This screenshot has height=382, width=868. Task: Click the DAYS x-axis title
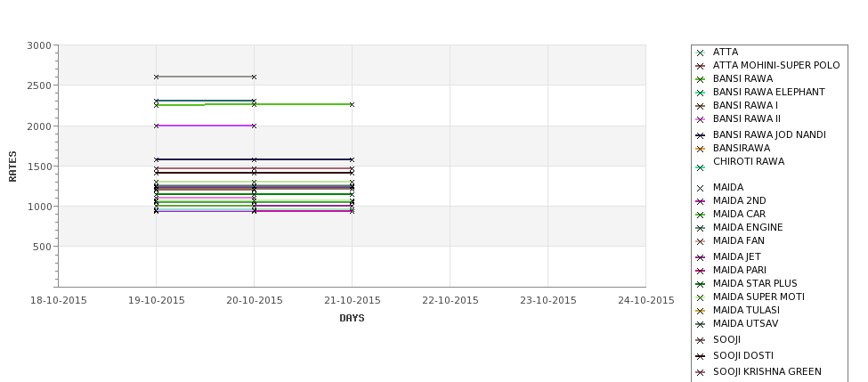point(352,319)
